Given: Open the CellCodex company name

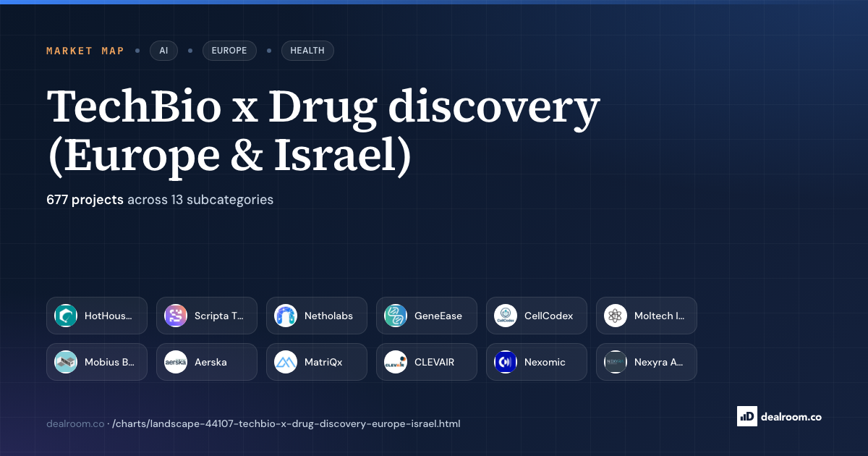Looking at the screenshot, I should 549,316.
